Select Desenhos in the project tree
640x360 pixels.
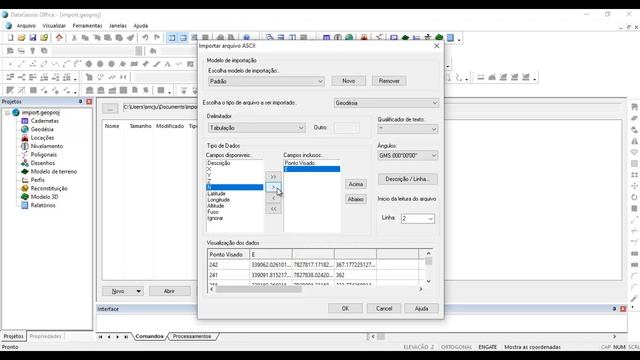click(x=43, y=163)
